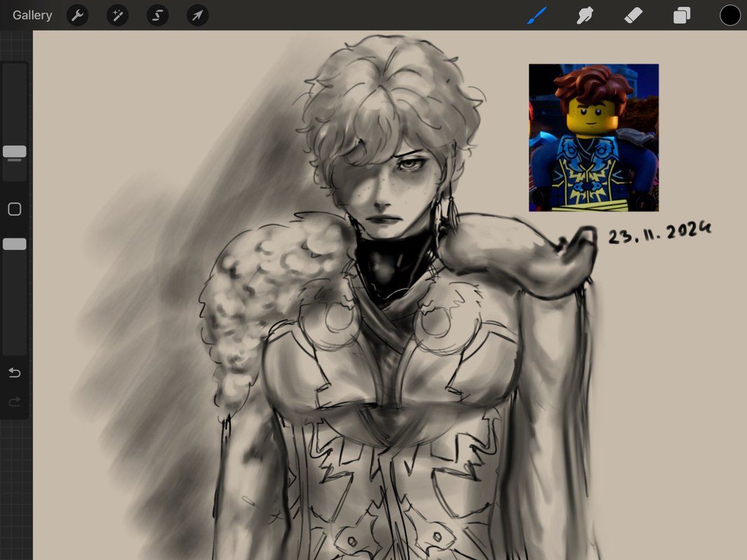Adjust the brush size slider handle
Image resolution: width=747 pixels, height=560 pixels.
[14, 151]
